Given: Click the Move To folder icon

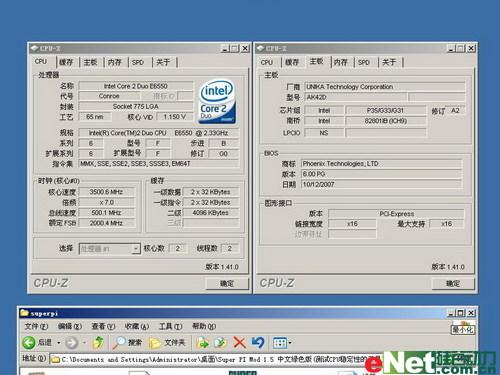Looking at the screenshot, I should (202, 342).
